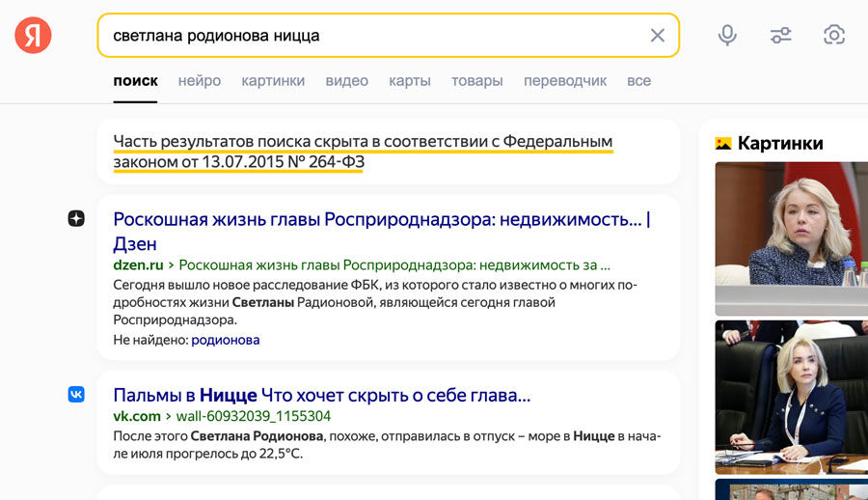Open the переводчик tab
The height and width of the screenshot is (500, 868).
(565, 81)
